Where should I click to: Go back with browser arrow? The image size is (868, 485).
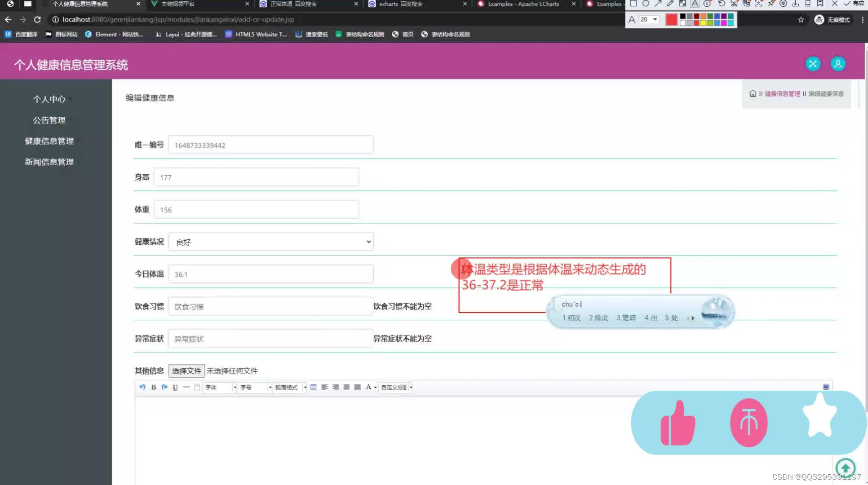pyautogui.click(x=8, y=20)
